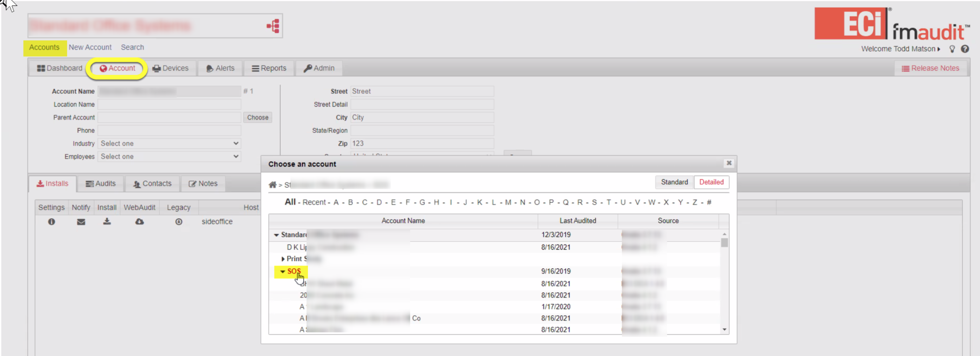Go to home icon in dialog breadcrumb
Viewport: 980px width, 356px height.
pos(272,185)
